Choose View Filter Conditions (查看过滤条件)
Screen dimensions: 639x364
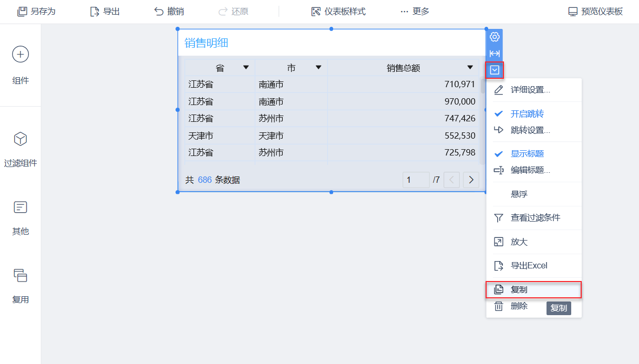click(x=534, y=217)
